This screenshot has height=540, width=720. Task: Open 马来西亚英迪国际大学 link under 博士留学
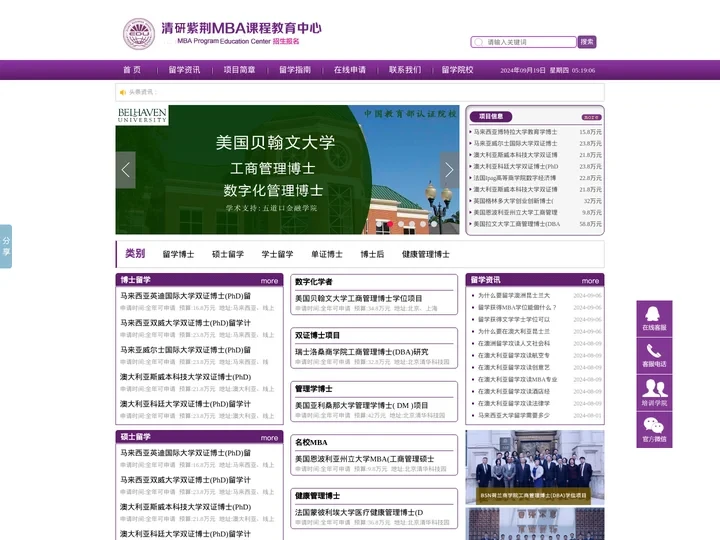click(186, 296)
